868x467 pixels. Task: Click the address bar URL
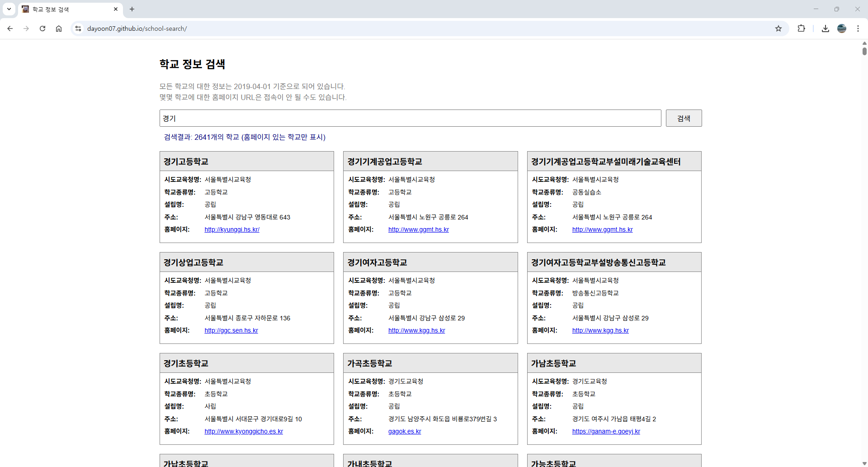pyautogui.click(x=137, y=29)
